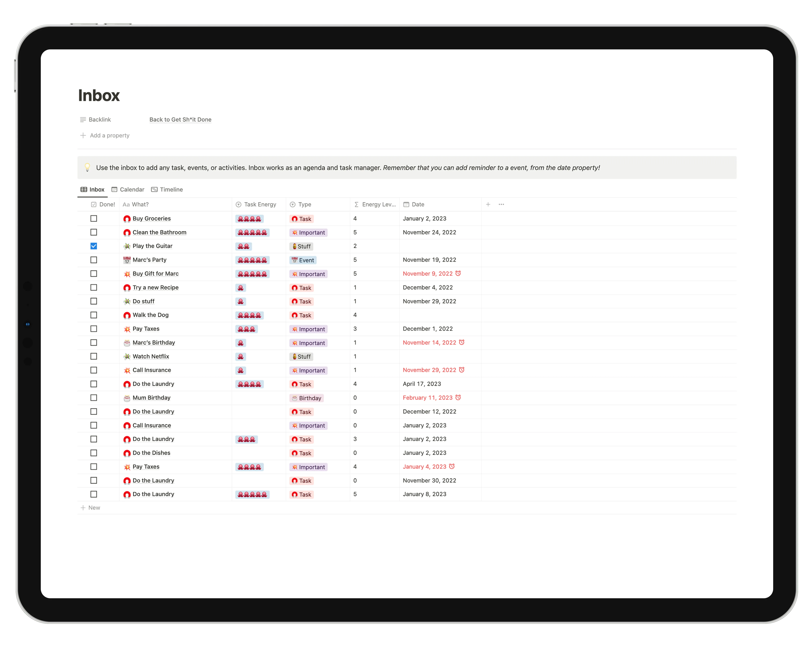Viewport: 812px width, 647px height.
Task: Open the Important tag on Clean the Bathroom
Action: click(309, 232)
